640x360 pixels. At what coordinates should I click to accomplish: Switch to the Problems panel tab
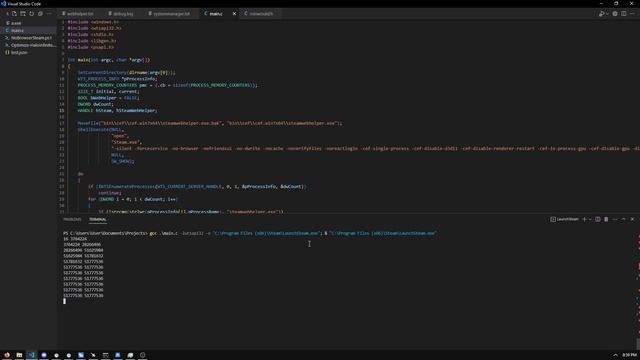72,220
